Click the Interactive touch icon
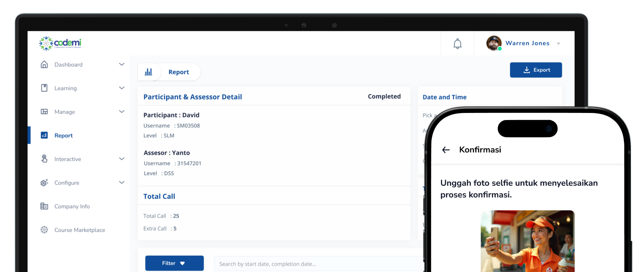The image size is (644, 272). (x=44, y=159)
